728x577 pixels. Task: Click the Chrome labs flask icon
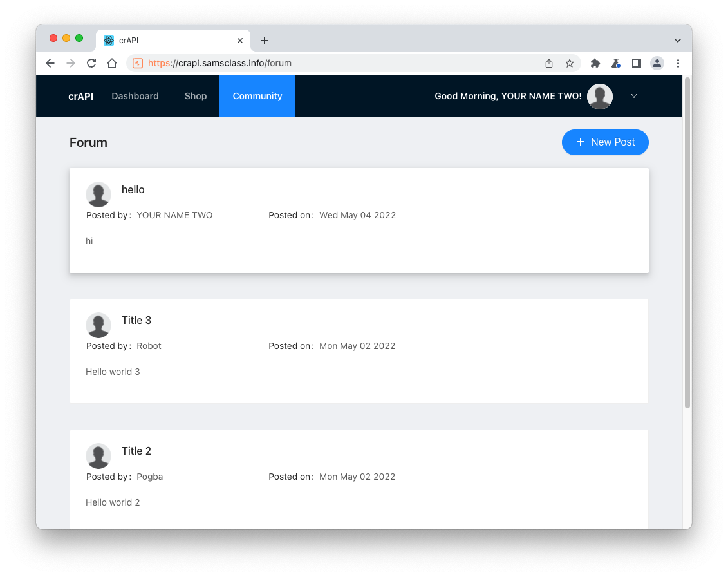(x=615, y=63)
